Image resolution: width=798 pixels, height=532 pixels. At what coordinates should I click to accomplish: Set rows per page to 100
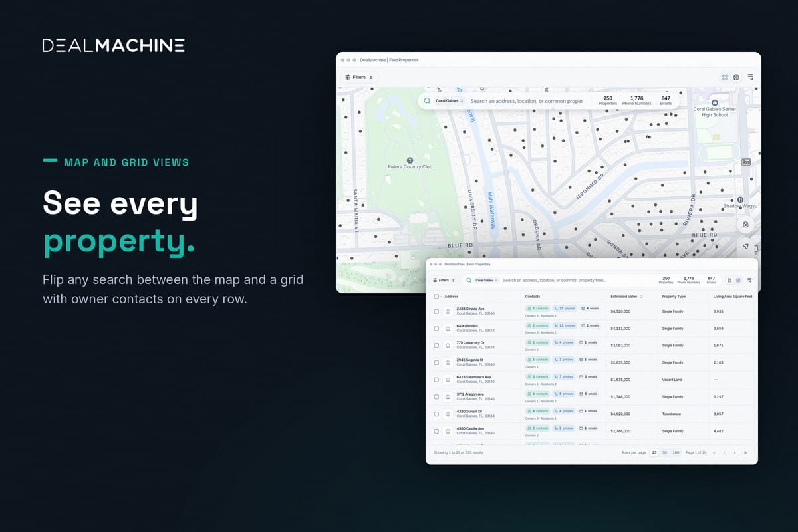click(676, 452)
